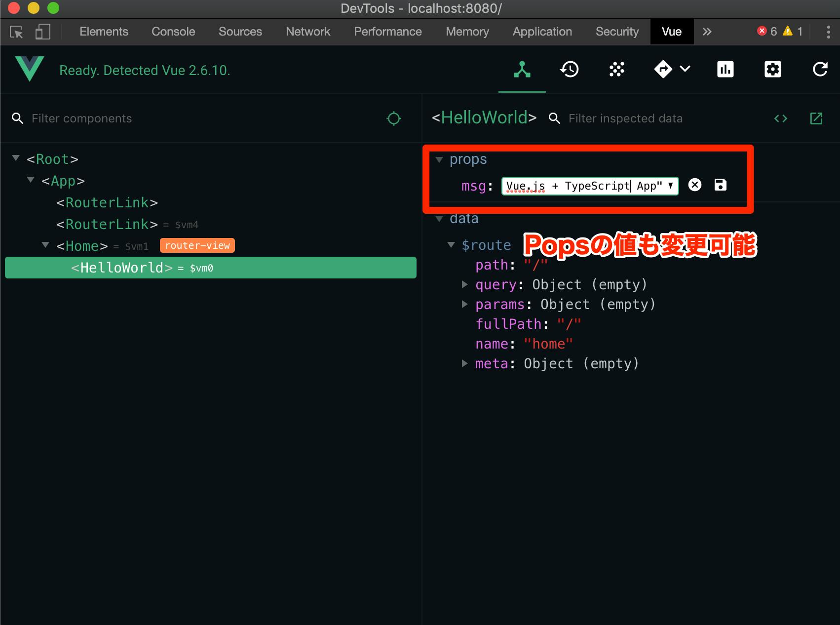Open the Vuex store panel icon

click(x=616, y=69)
